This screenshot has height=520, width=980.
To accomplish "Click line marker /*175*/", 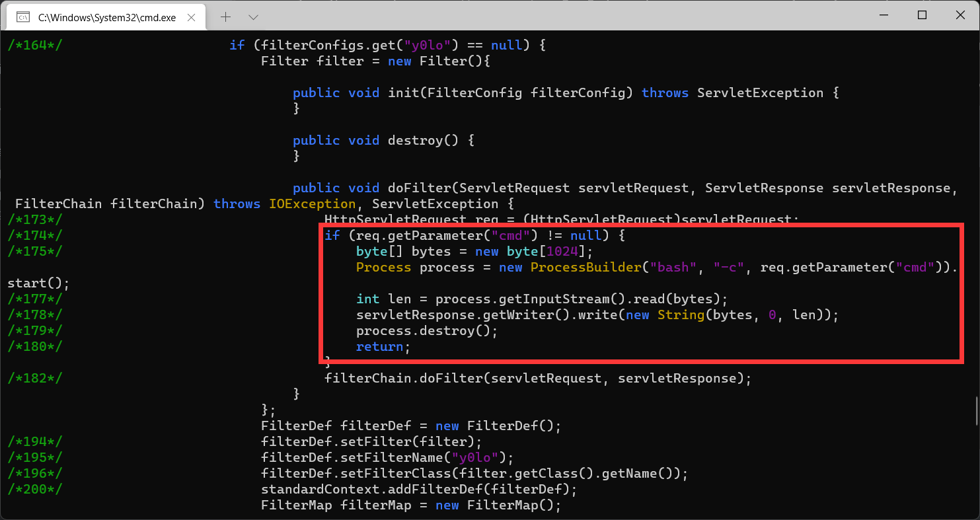I will point(35,252).
